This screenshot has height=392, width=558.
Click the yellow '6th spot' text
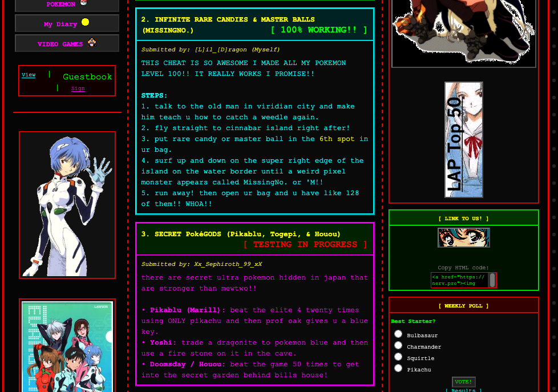(337, 139)
